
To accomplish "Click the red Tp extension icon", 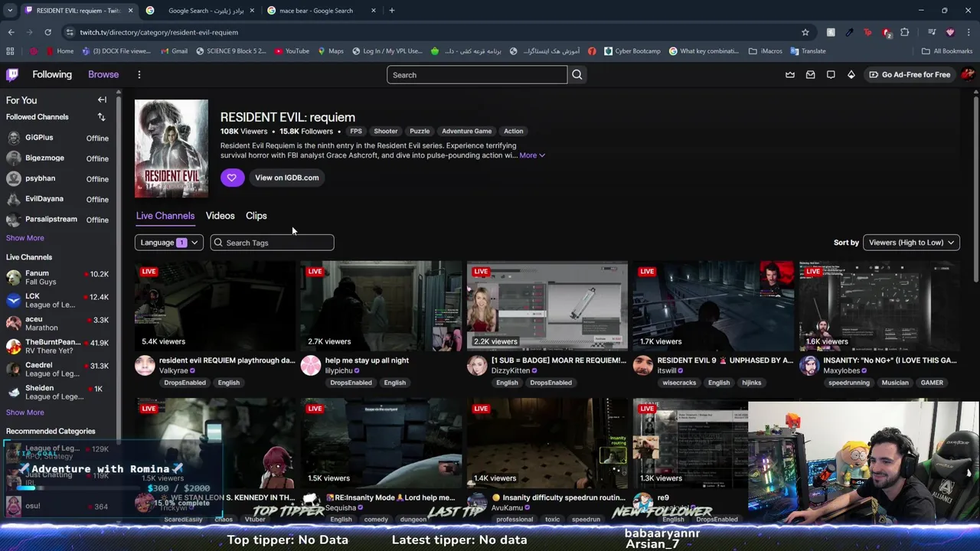I will tap(867, 32).
